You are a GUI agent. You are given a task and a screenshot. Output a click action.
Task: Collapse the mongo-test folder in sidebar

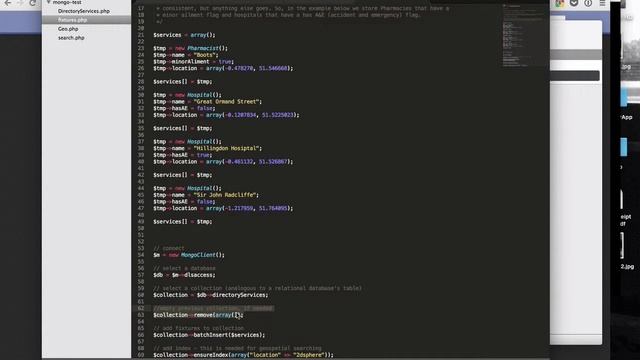(48, 2)
